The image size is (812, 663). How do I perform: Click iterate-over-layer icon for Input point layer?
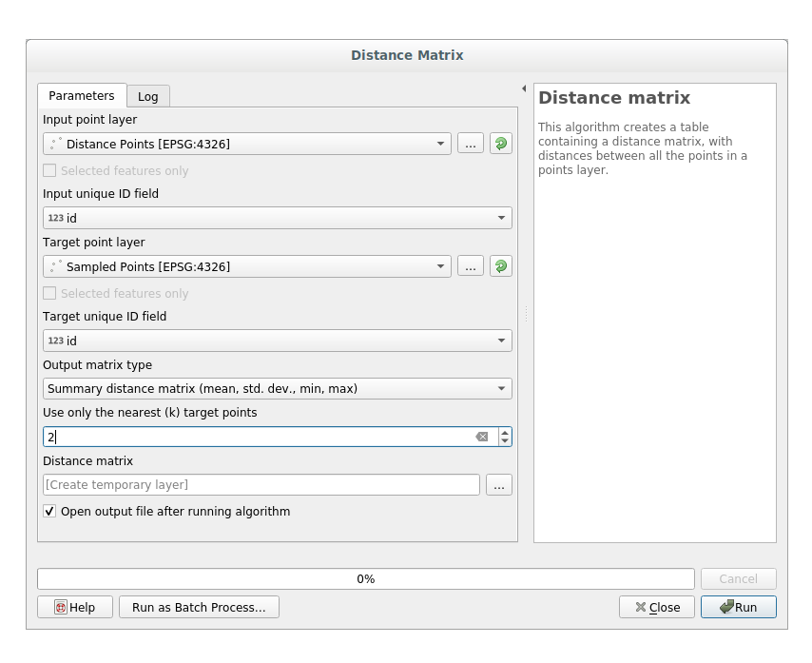click(500, 144)
